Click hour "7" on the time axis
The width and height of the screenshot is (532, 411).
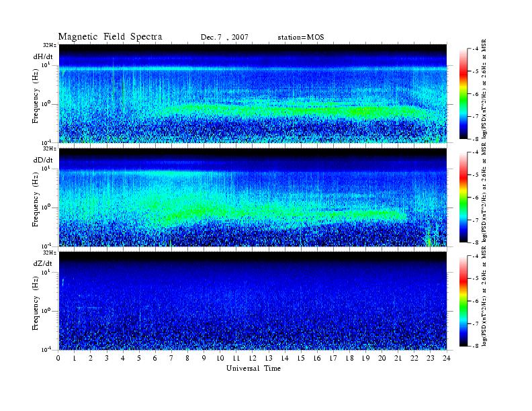[171, 358]
